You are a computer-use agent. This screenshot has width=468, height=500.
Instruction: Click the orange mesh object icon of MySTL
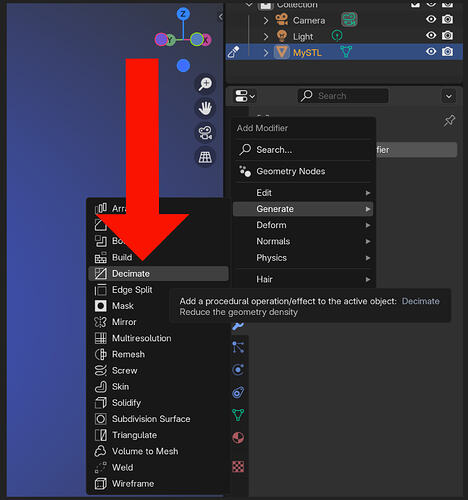282,52
